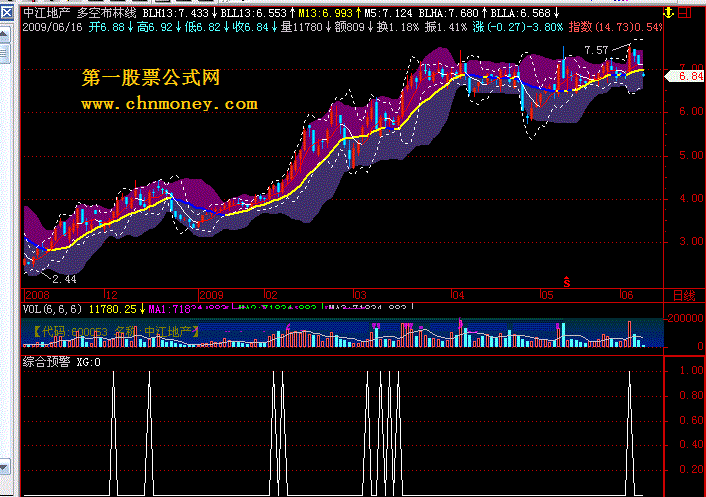706x497 pixels.
Task: Click the low price 低6.82
Action: 203,27
